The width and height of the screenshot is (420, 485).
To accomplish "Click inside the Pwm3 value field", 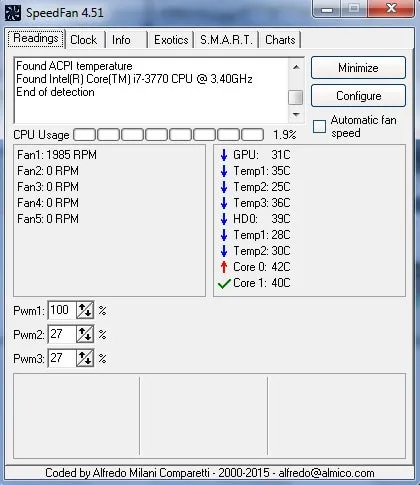I will (63, 358).
